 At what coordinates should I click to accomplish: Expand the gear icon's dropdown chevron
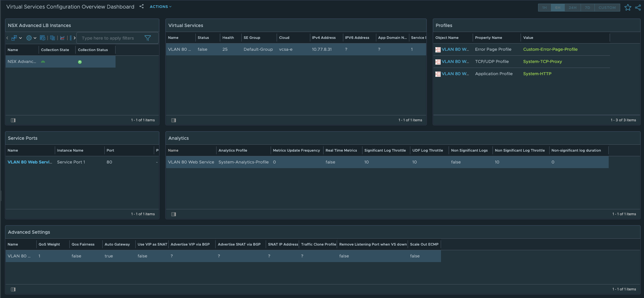pos(35,38)
